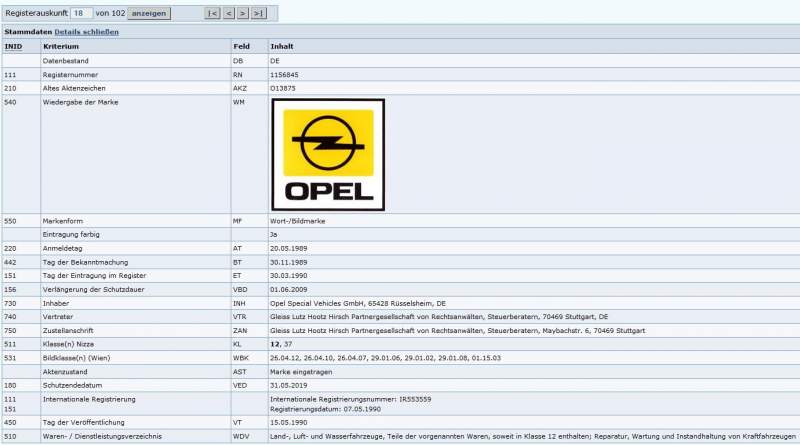This screenshot has height=445, width=800.
Task: Close details via Details schließen link
Action: click(x=86, y=32)
